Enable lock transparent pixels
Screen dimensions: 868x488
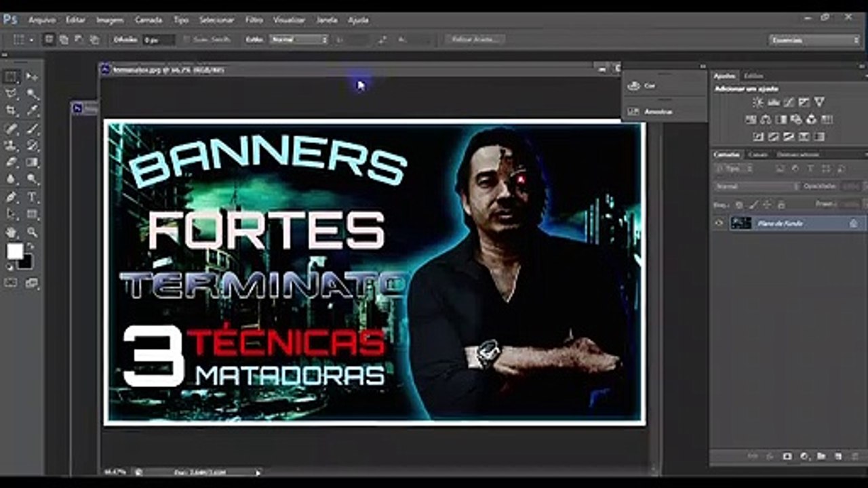click(x=739, y=204)
